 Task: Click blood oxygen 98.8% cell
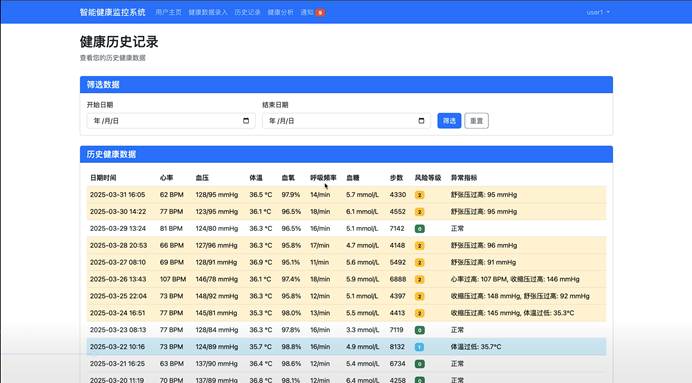pos(291,347)
